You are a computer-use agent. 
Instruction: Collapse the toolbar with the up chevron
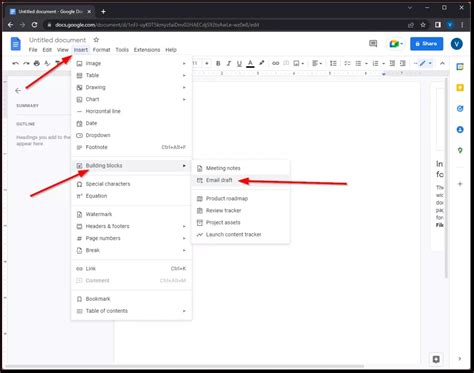[442, 63]
